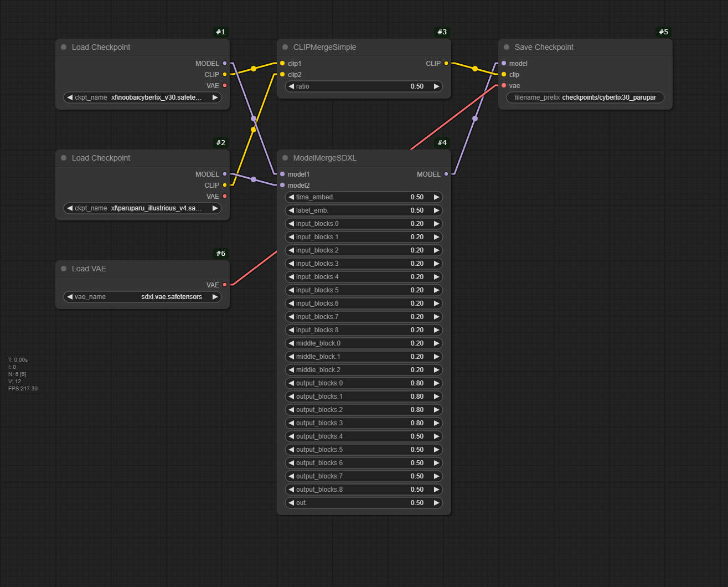Toggle collapse on the Load VAE node

[64, 269]
